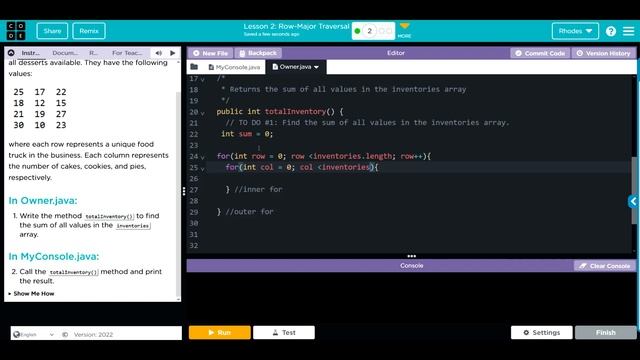Click the totalInventory() method signature line
Image resolution: width=640 pixels, height=360 pixels.
[x=280, y=111]
